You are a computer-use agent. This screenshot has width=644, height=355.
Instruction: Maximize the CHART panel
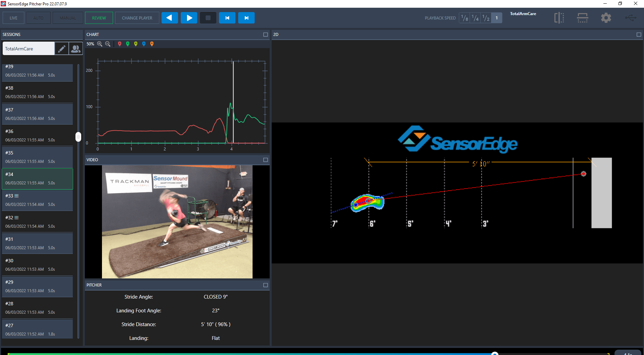[x=265, y=35]
